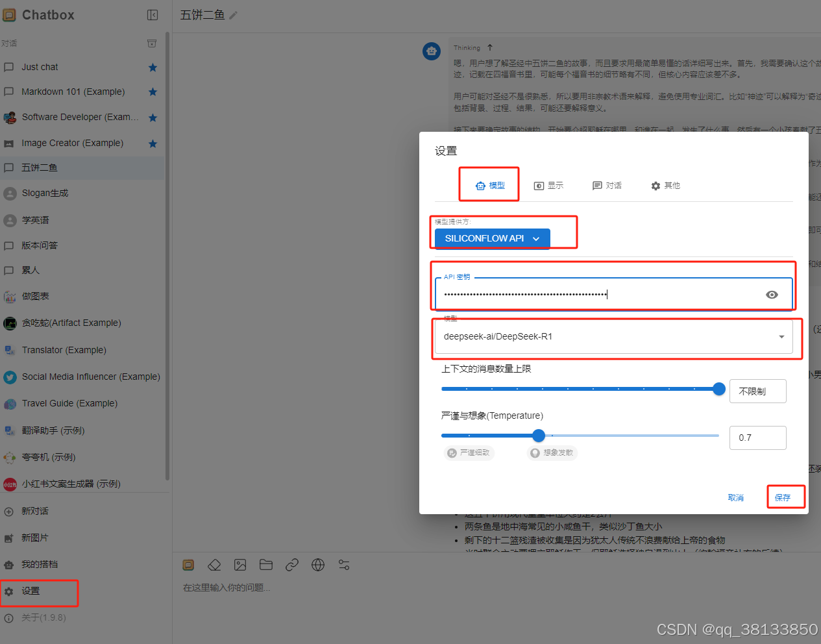Click 做图表 chart icon

[x=10, y=297]
